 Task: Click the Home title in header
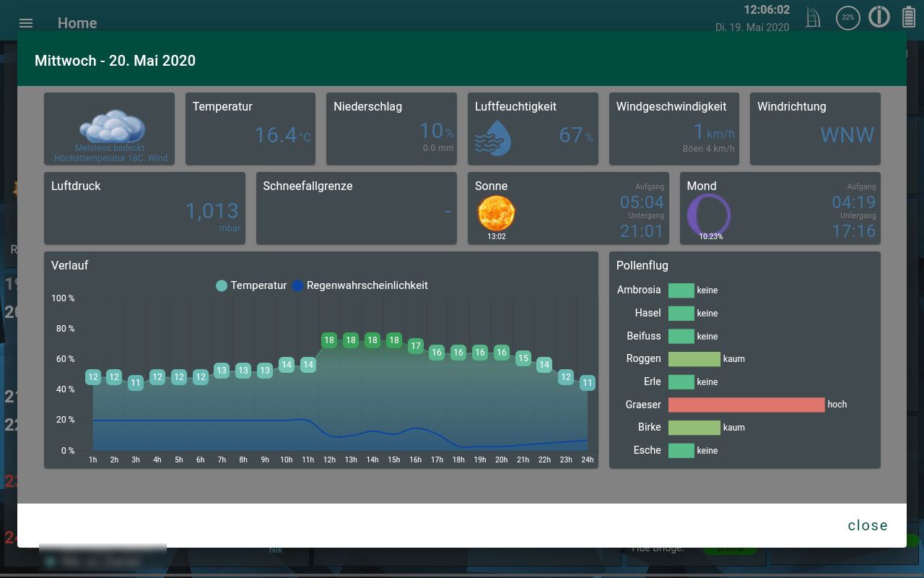coord(77,23)
